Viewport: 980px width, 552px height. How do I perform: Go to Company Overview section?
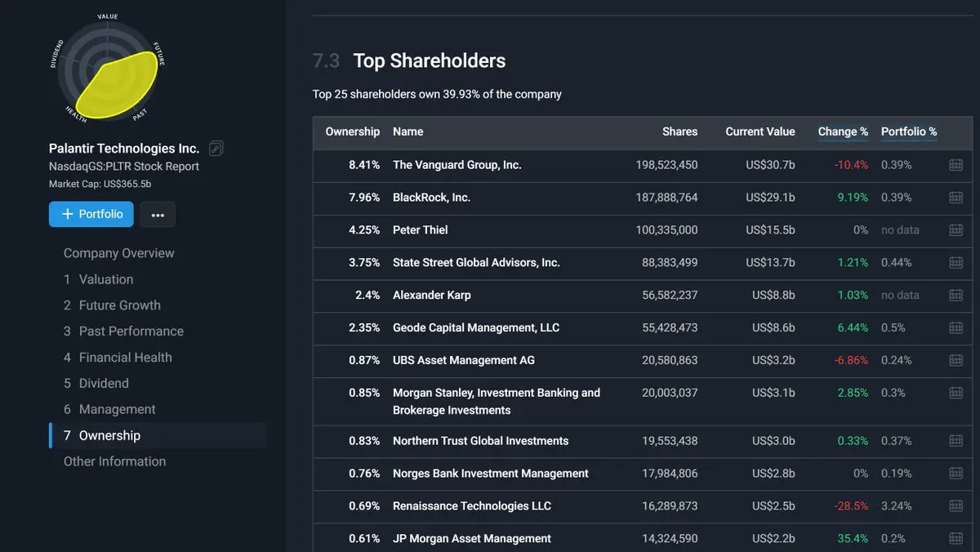(x=119, y=253)
